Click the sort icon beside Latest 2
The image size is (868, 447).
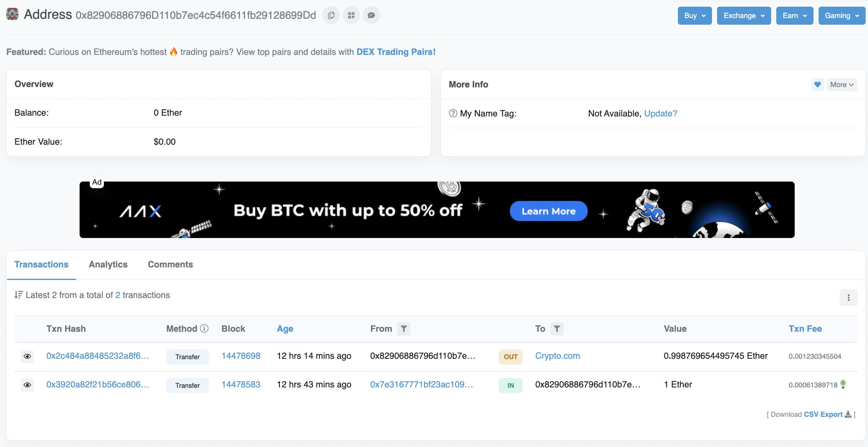[x=18, y=295]
